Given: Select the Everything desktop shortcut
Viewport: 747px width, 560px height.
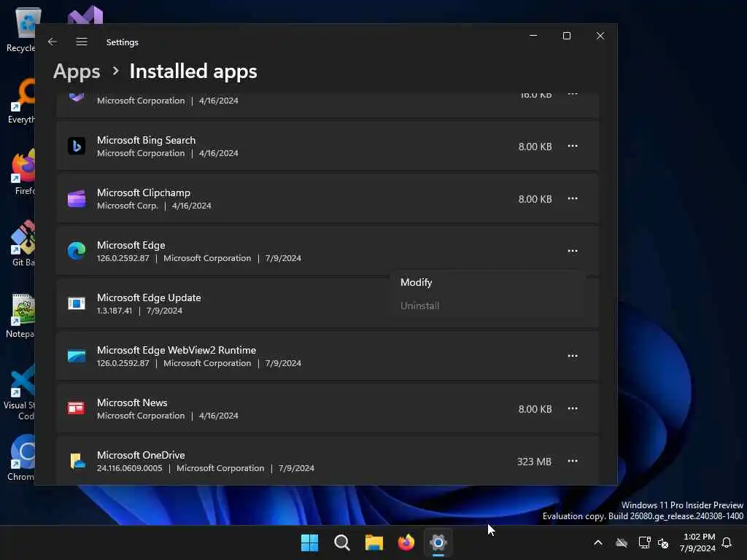Looking at the screenshot, I should tap(21, 101).
